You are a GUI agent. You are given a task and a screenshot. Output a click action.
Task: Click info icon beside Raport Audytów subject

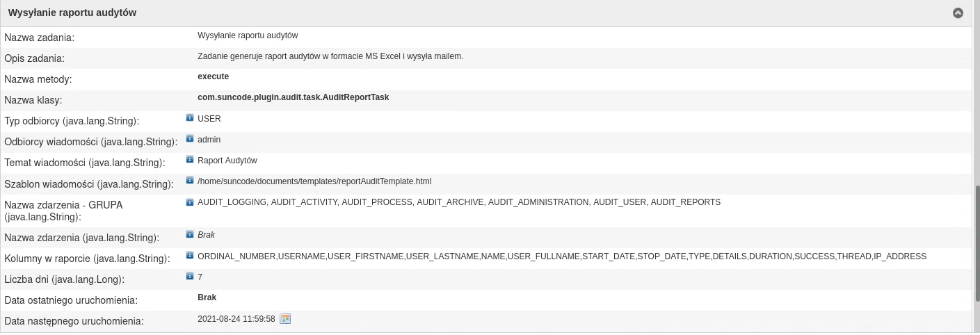point(190,160)
